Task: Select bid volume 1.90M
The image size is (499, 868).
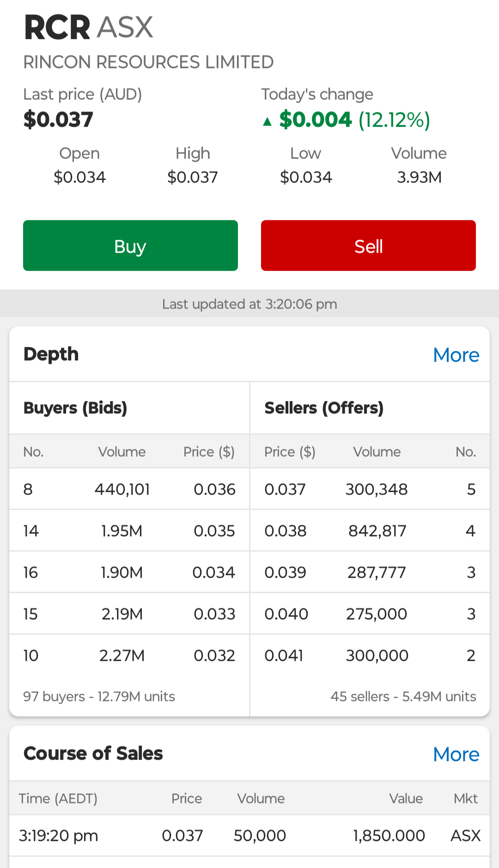Action: (122, 573)
